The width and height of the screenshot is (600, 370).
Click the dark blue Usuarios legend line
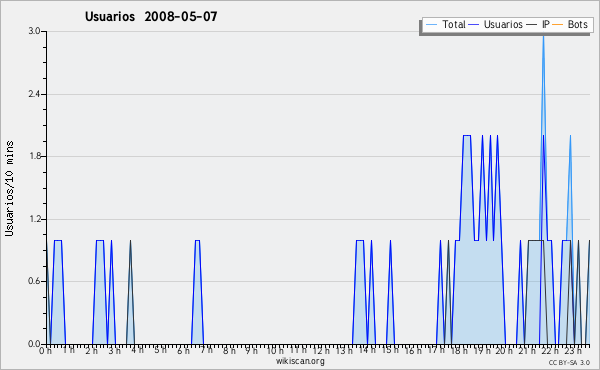click(x=474, y=25)
